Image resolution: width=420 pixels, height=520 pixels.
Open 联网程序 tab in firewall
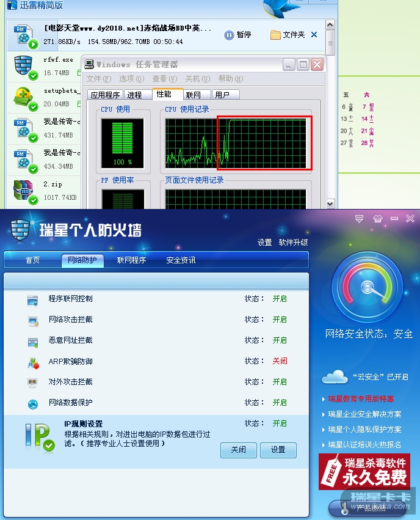click(131, 260)
